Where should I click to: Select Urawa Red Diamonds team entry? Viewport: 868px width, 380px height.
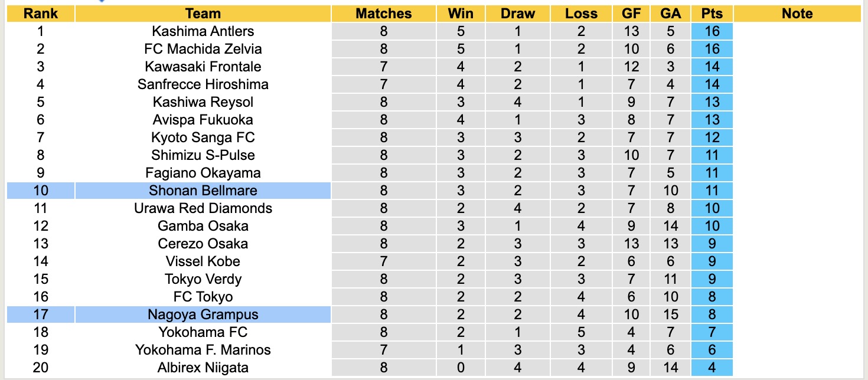pyautogui.click(x=203, y=208)
